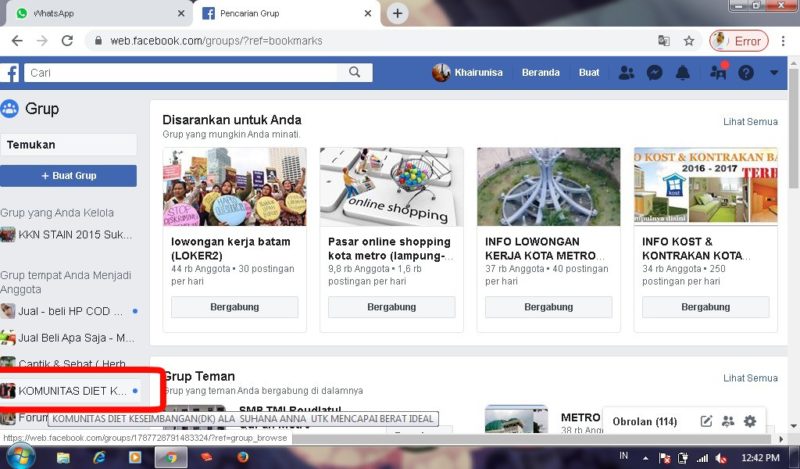
Task: Open File Explorer from taskbar
Action: 63,457
